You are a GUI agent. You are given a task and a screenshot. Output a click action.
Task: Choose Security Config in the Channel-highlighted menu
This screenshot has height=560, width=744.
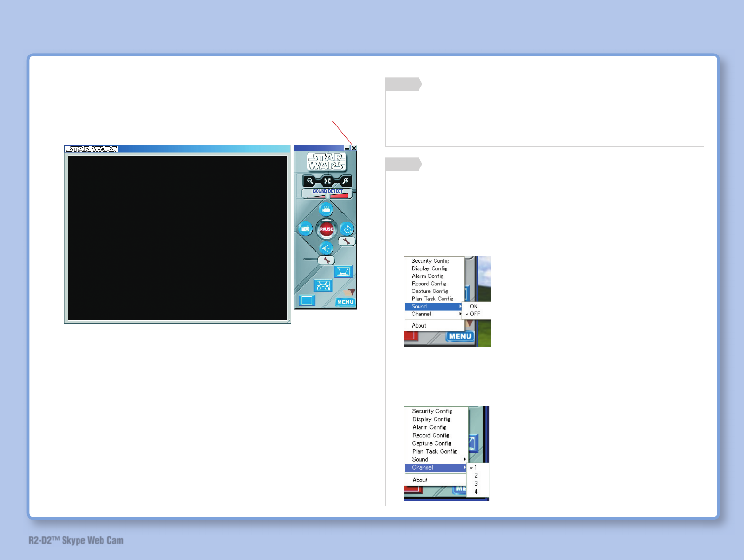pyautogui.click(x=432, y=411)
